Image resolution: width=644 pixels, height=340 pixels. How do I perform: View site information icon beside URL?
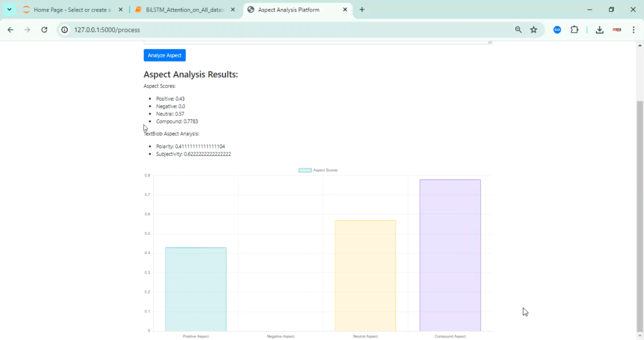pyautogui.click(x=64, y=30)
